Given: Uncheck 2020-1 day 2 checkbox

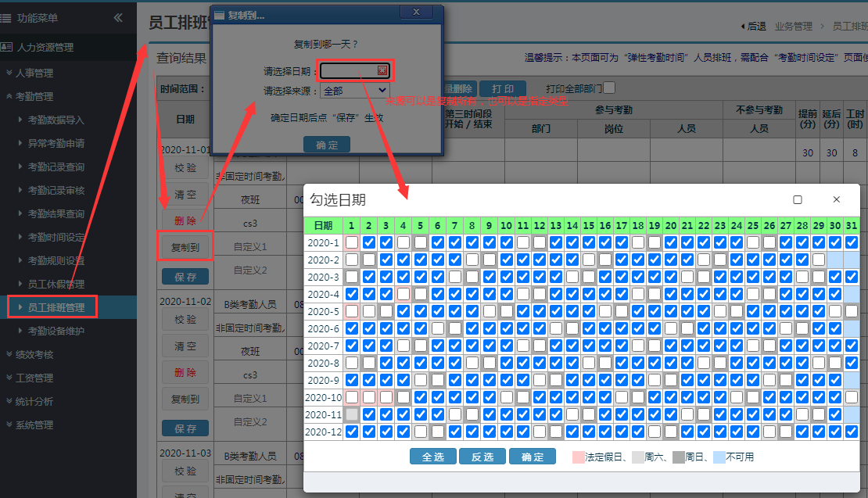Looking at the screenshot, I should [x=368, y=242].
